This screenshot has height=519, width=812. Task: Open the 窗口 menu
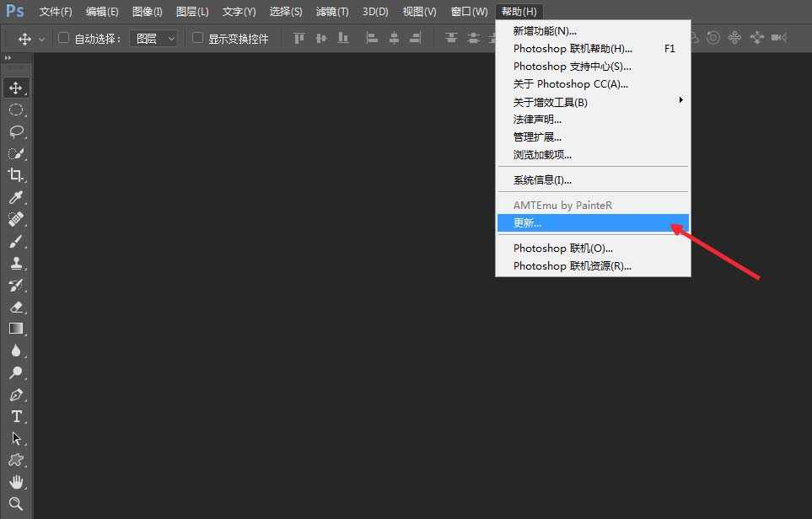pyautogui.click(x=468, y=11)
